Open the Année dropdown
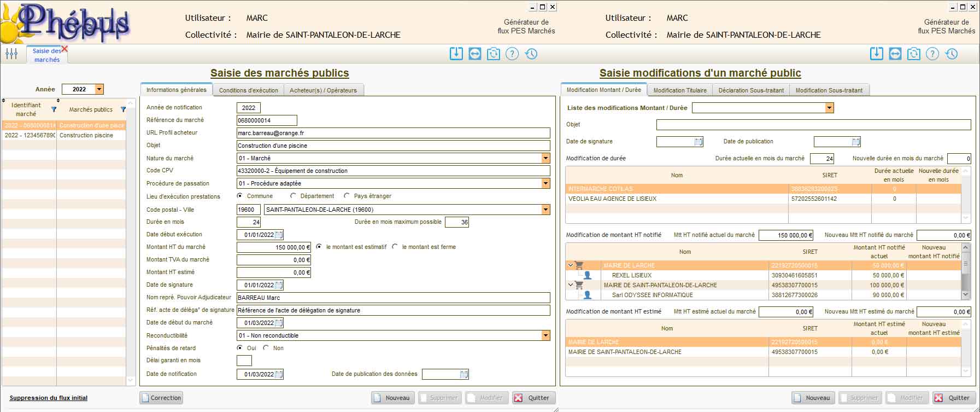 (x=99, y=89)
